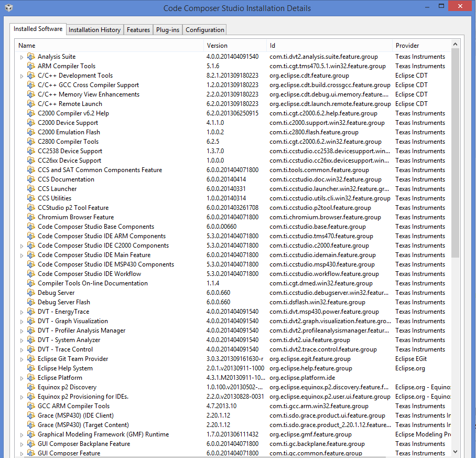Click the Debug Server Flash row icon
Viewport: 476px width, 458px height.
coord(31,302)
